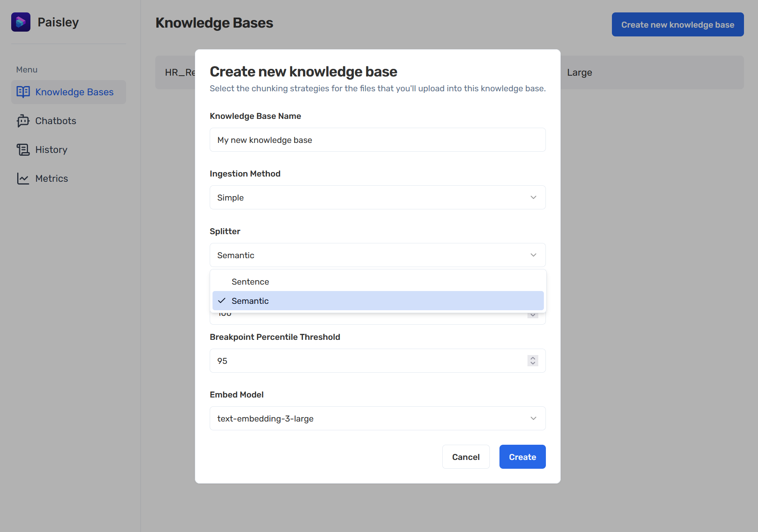Open the Ingestion Method dropdown
Screen dimensions: 758x532
pyautogui.click(x=377, y=197)
